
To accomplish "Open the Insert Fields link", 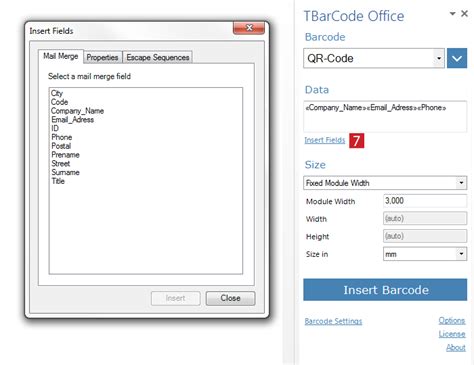I will point(325,140).
